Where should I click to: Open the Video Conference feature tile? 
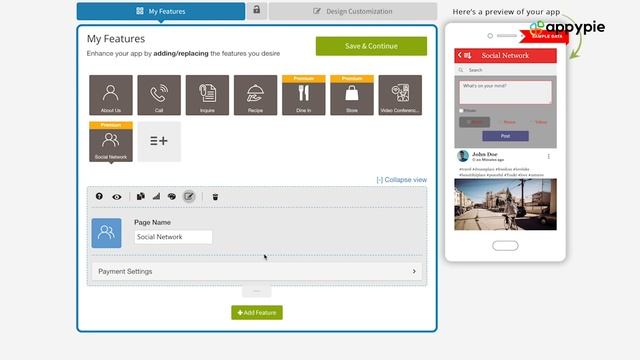[x=400, y=95]
